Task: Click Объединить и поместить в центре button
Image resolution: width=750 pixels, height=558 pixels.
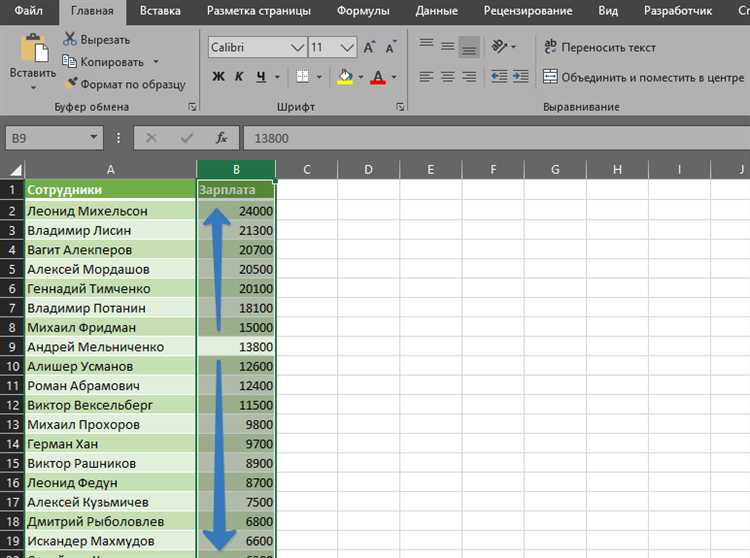Action: (643, 77)
